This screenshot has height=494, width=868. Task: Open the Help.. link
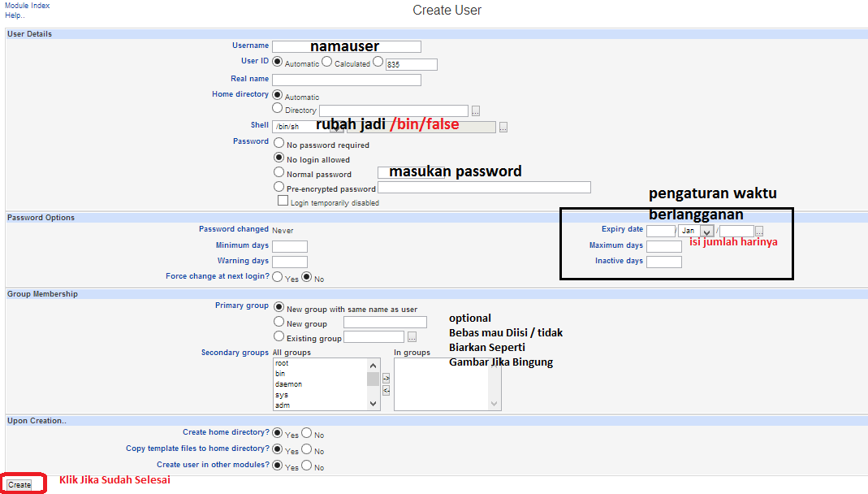pos(15,15)
